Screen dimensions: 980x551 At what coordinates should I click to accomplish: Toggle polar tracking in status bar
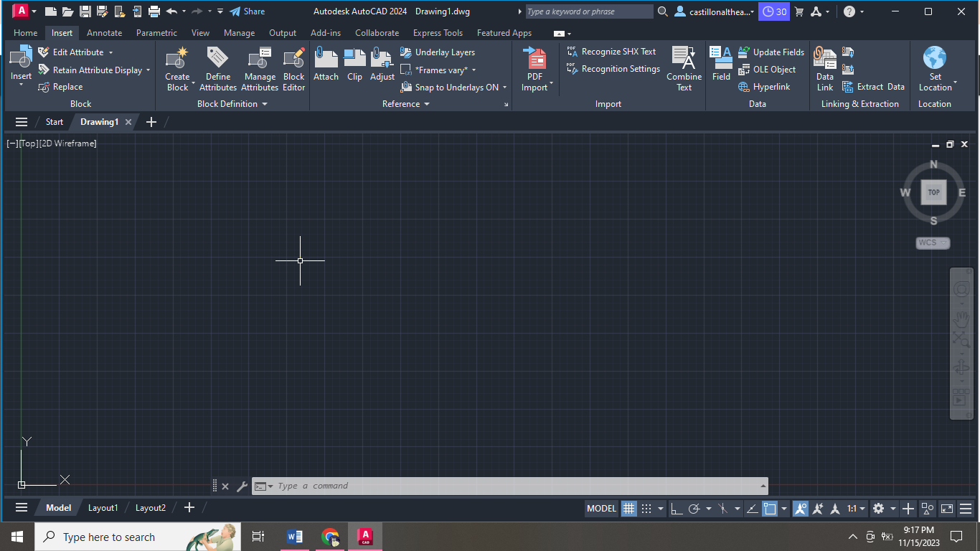pos(694,509)
